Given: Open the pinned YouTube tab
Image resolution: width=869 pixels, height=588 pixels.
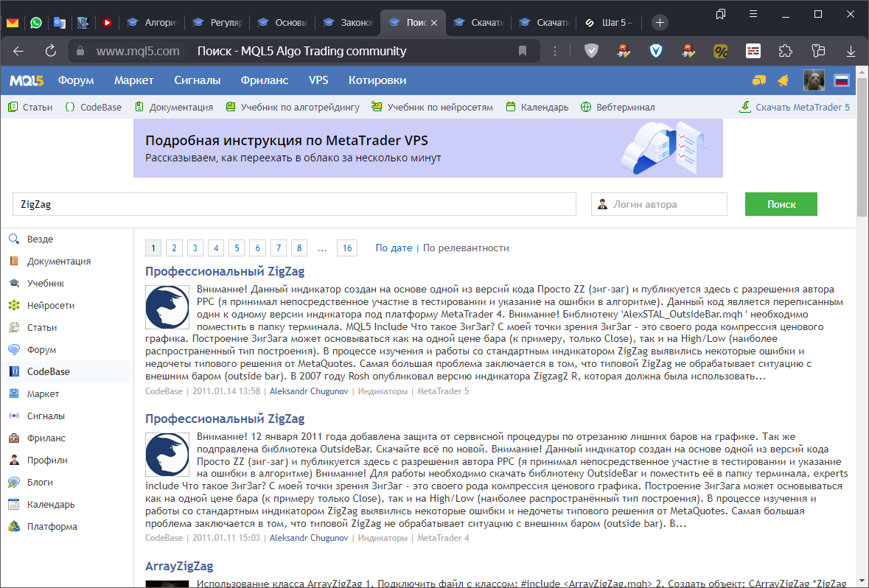Looking at the screenshot, I should (x=107, y=23).
